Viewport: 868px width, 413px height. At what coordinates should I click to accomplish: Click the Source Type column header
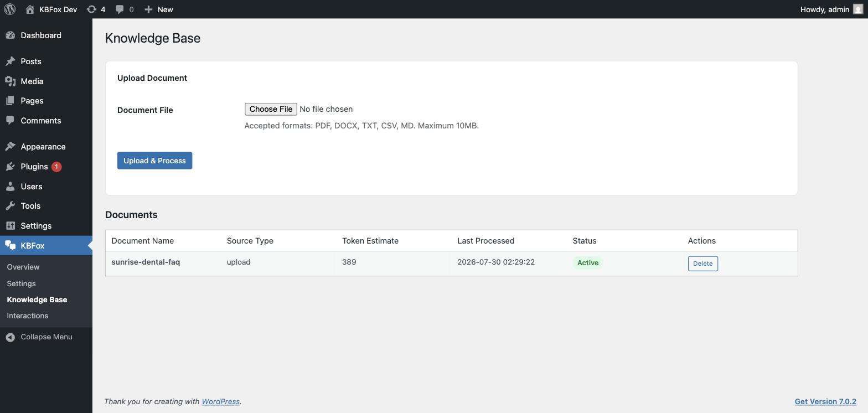250,241
